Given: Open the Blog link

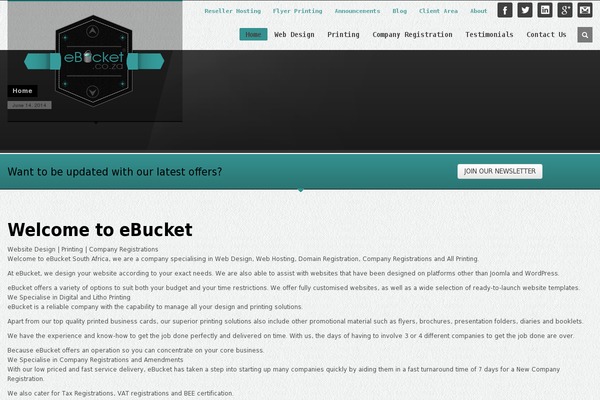Looking at the screenshot, I should (399, 11).
